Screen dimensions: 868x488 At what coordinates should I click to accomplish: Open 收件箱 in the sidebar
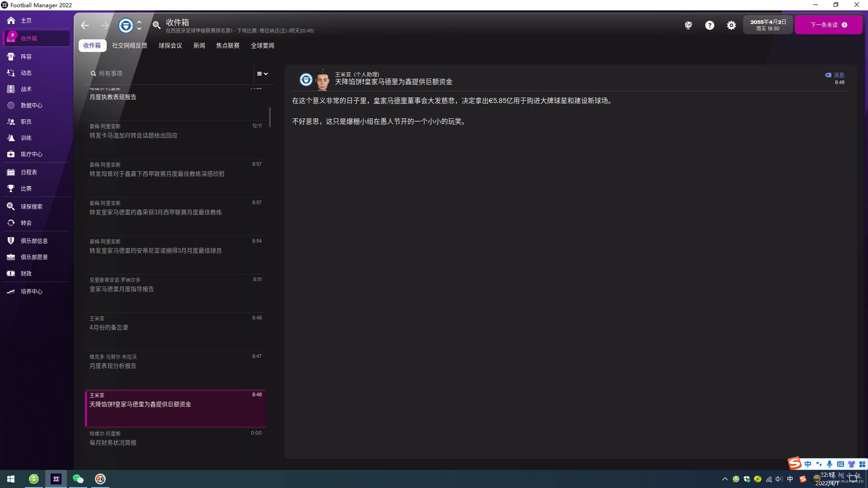[x=36, y=38]
